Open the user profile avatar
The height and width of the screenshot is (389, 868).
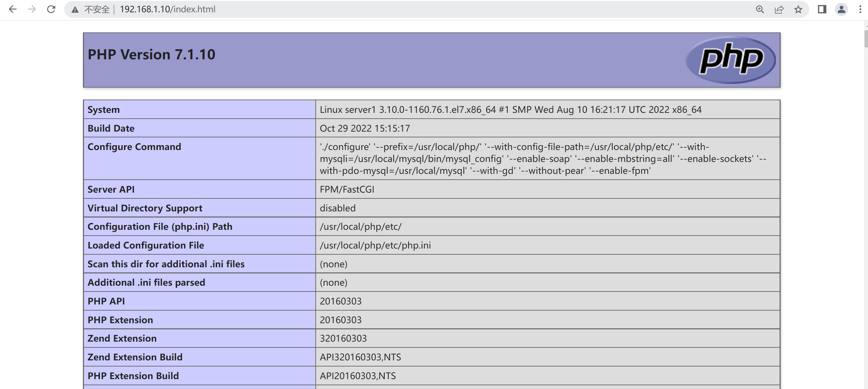click(x=841, y=9)
